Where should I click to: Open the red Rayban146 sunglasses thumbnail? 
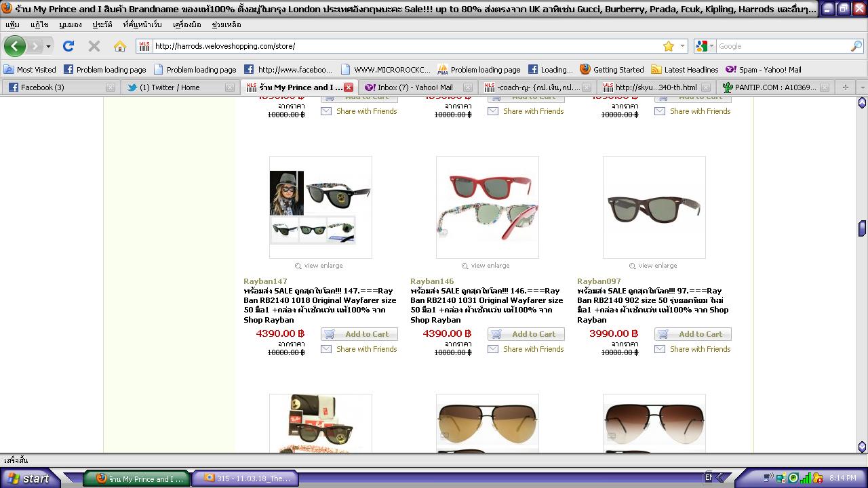point(488,207)
